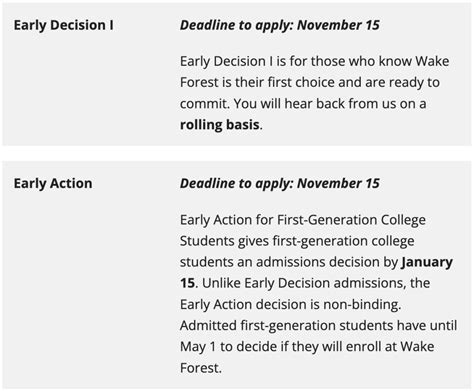Image resolution: width=474 pixels, height=391 pixels.
Task: Click "November 15" in the Early Decision I row
Action: coord(338,25)
